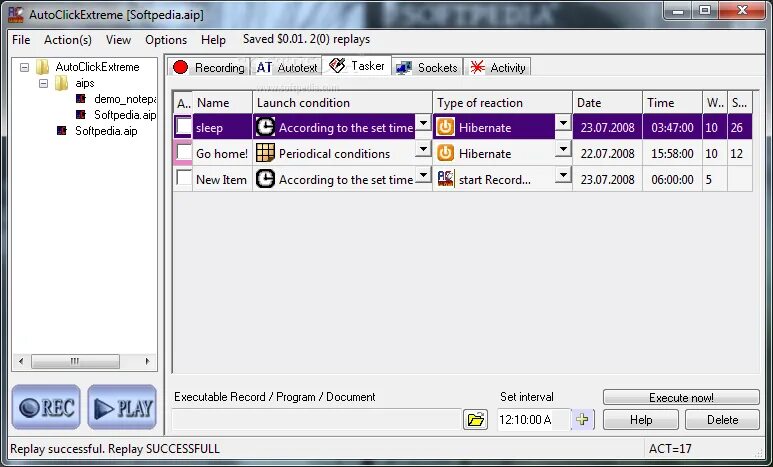Click the AT Autotext tab icon
This screenshot has height=467, width=773.
click(264, 68)
